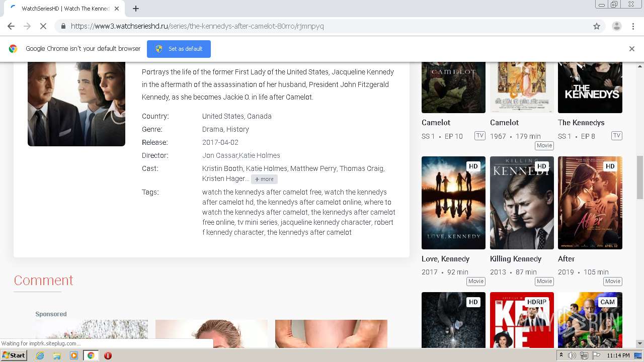Click the CAM quality badge

click(x=607, y=302)
